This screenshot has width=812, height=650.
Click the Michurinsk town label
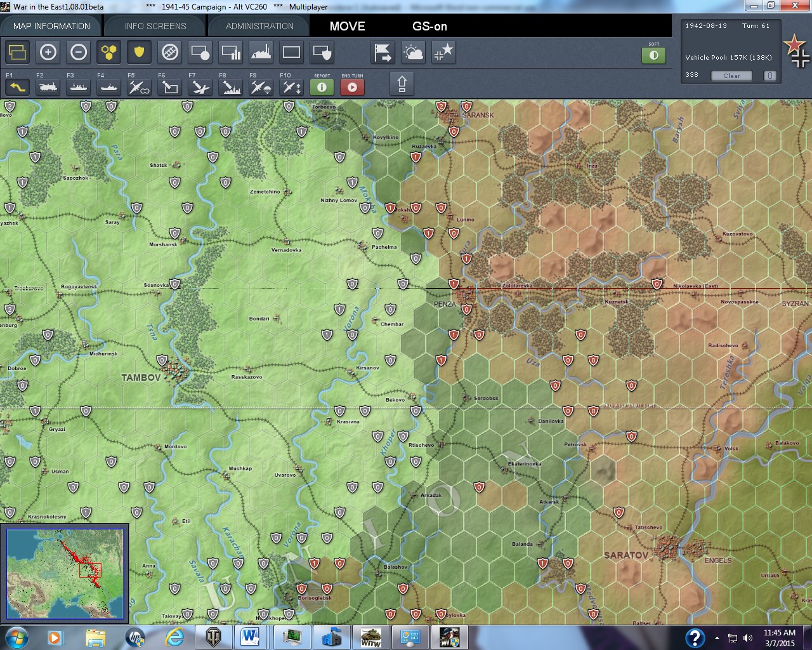pyautogui.click(x=103, y=354)
